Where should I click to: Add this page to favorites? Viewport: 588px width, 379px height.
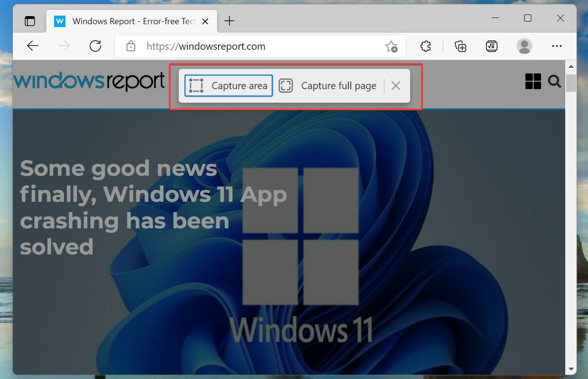click(391, 46)
